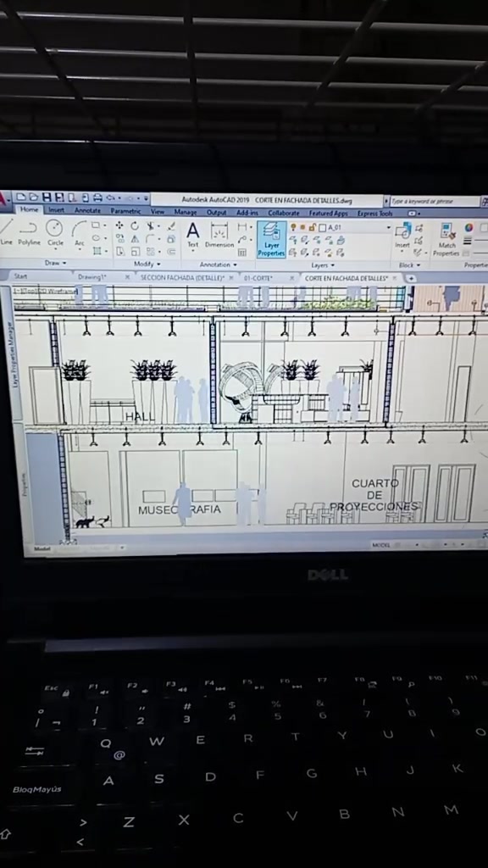Use the Match Properties tool
Image resolution: width=488 pixels, height=868 pixels.
click(x=446, y=240)
